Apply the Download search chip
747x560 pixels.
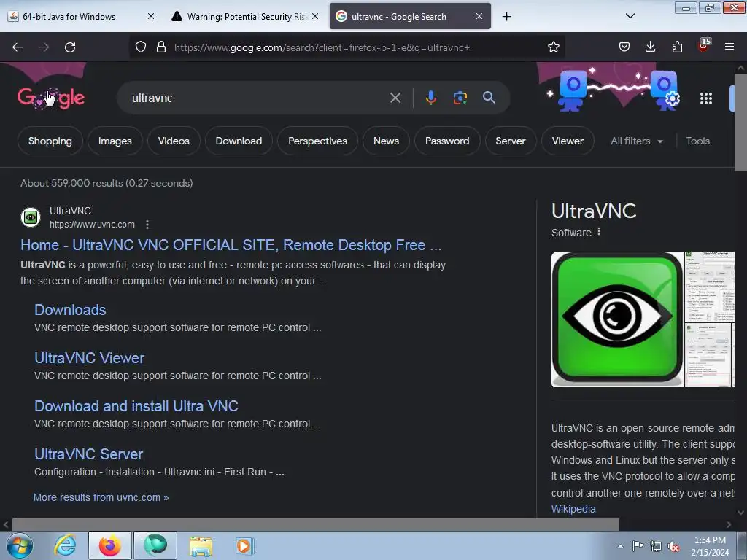239,141
